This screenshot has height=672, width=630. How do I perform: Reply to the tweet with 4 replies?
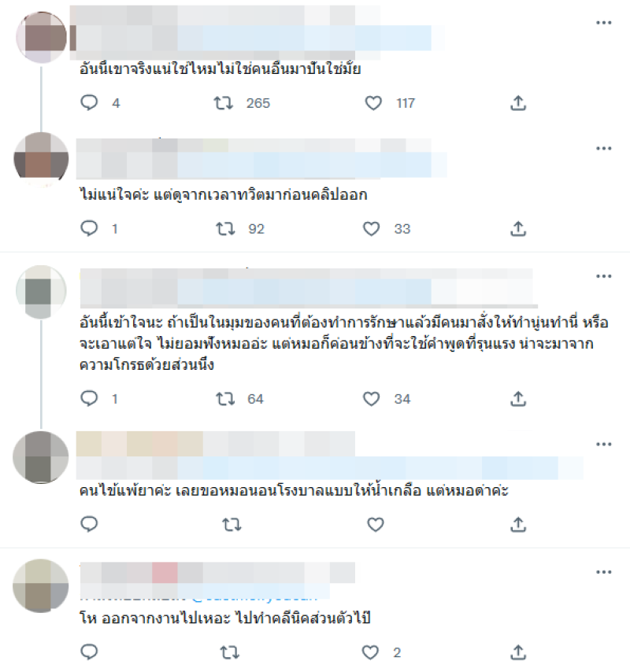click(89, 103)
